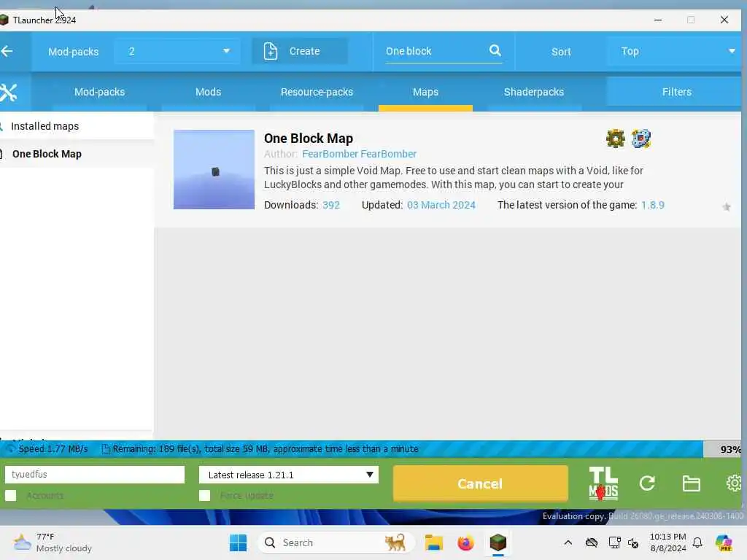This screenshot has width=747, height=560.
Task: Click the refresh arrow icon
Action: tap(647, 483)
